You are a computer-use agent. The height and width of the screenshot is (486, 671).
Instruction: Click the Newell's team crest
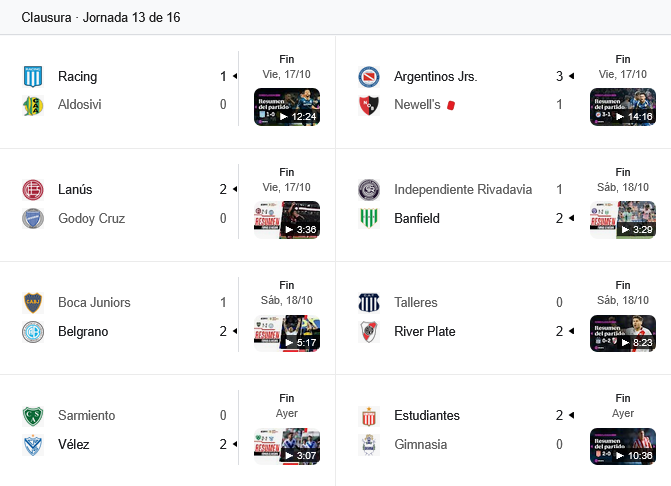pyautogui.click(x=369, y=105)
